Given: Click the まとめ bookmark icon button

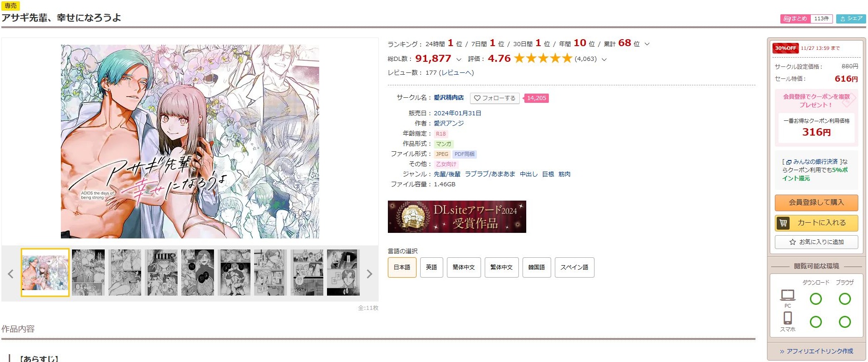Looking at the screenshot, I should click(795, 18).
